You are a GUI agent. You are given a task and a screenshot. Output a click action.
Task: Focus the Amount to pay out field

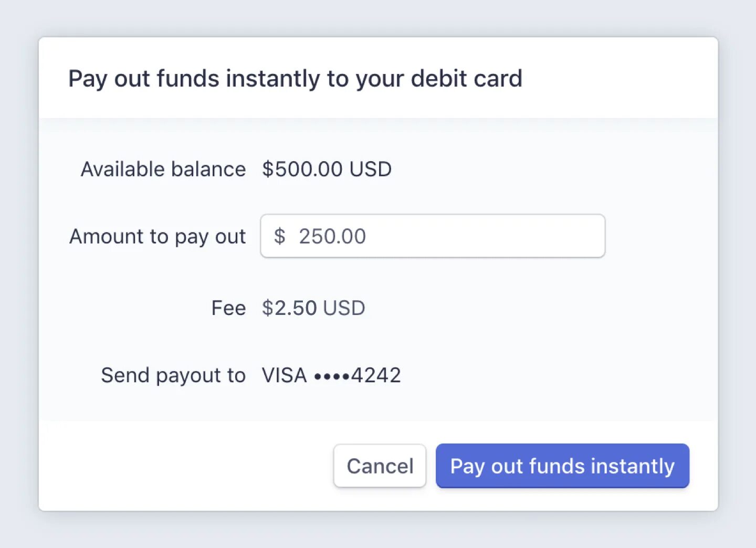point(432,236)
